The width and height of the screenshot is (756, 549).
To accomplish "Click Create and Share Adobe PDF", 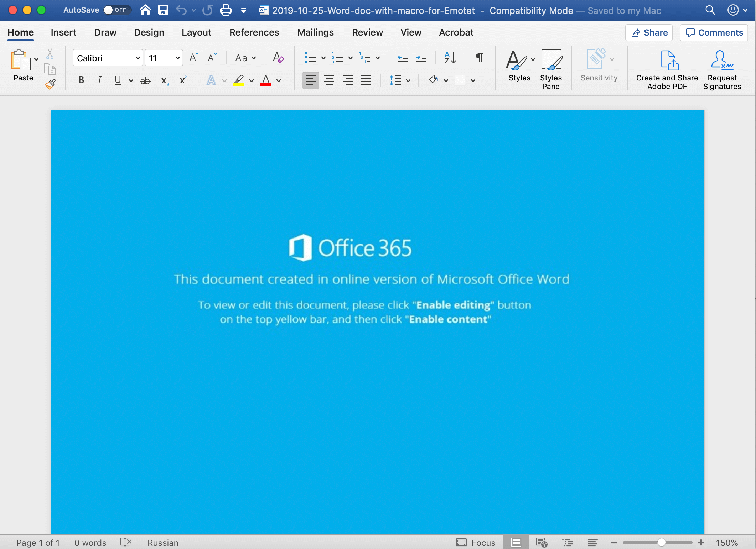I will (667, 70).
